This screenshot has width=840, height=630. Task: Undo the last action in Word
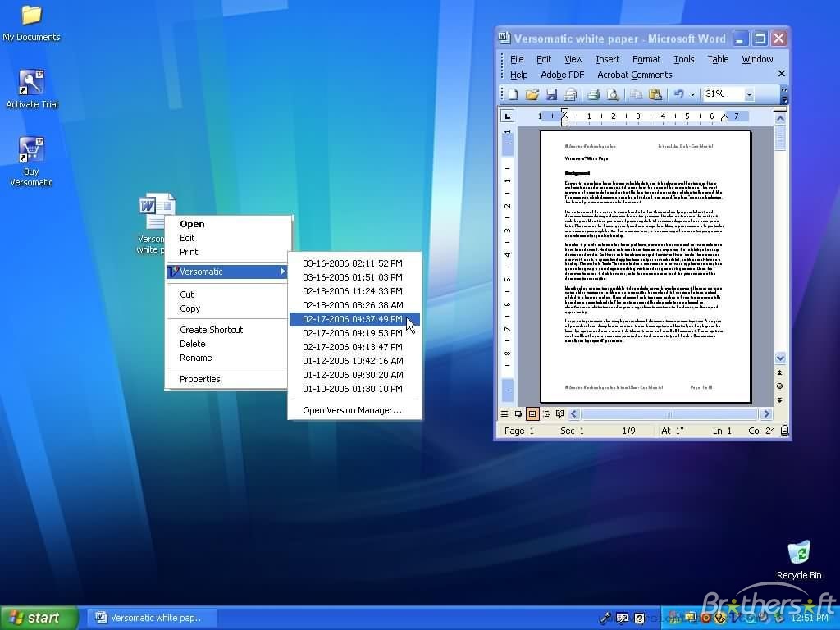(x=678, y=95)
